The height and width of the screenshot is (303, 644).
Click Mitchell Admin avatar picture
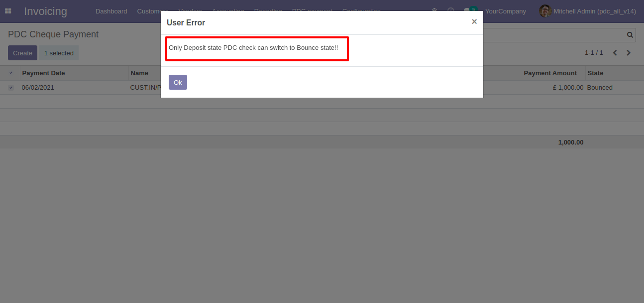(x=545, y=11)
